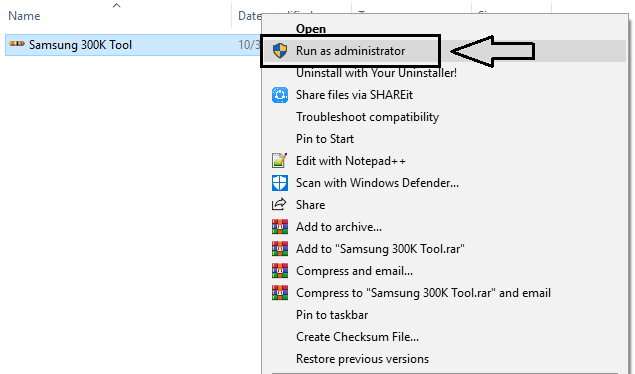635x374 pixels.
Task: Click the WinRAR icon beside Add to archive
Action: pyautogui.click(x=280, y=227)
